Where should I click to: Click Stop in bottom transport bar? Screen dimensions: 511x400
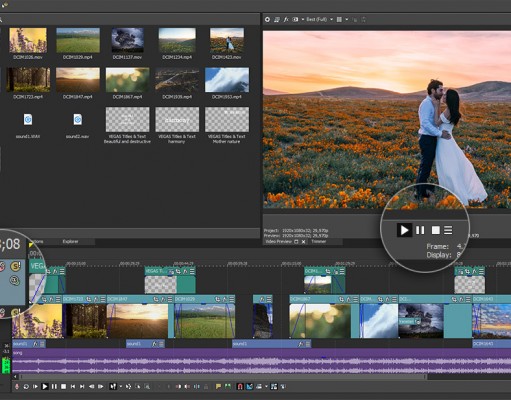(x=63, y=386)
